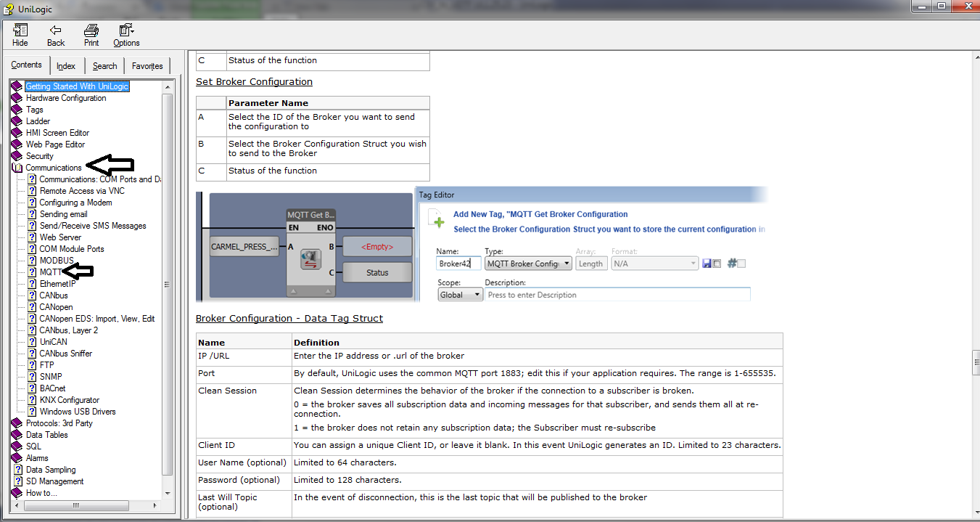
Task: Go Back in help history
Action: (56, 35)
